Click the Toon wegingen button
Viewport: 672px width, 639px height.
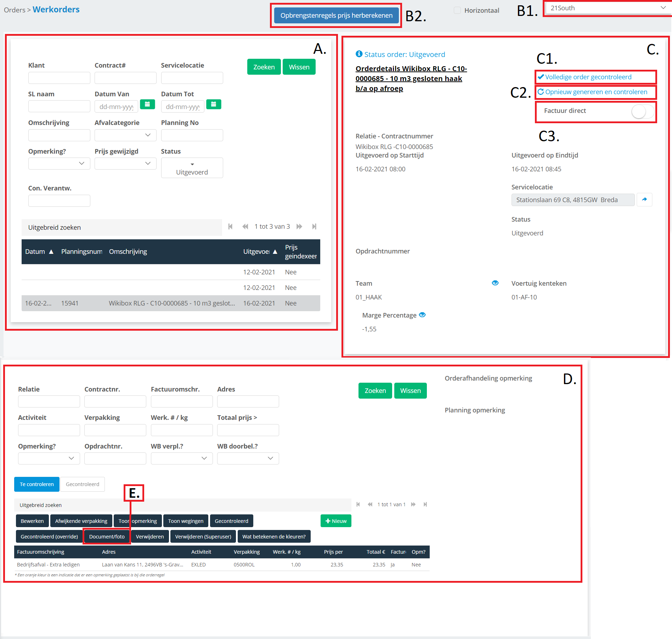click(186, 521)
